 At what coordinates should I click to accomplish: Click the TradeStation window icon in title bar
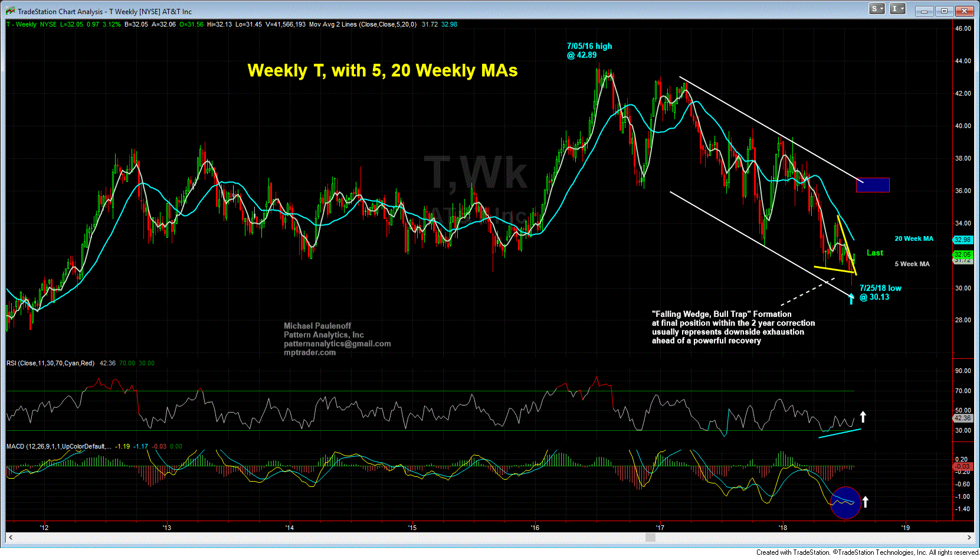tap(10, 11)
